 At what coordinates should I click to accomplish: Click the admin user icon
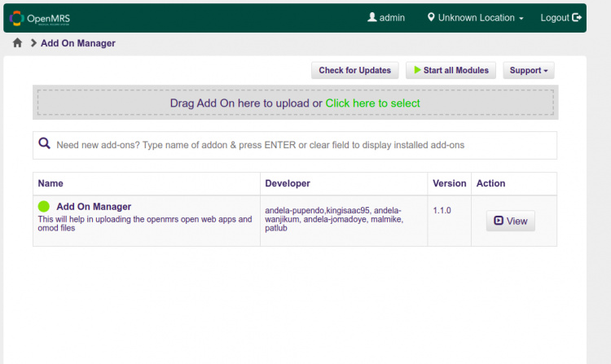tap(372, 17)
